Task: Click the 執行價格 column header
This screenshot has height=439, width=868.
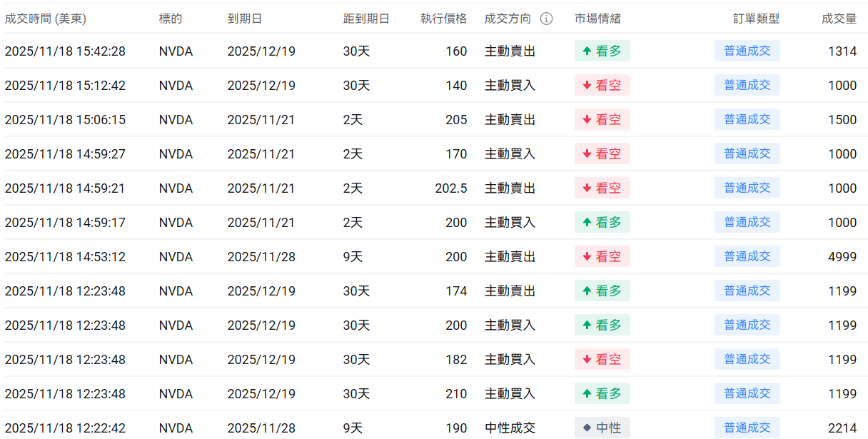Action: [443, 19]
